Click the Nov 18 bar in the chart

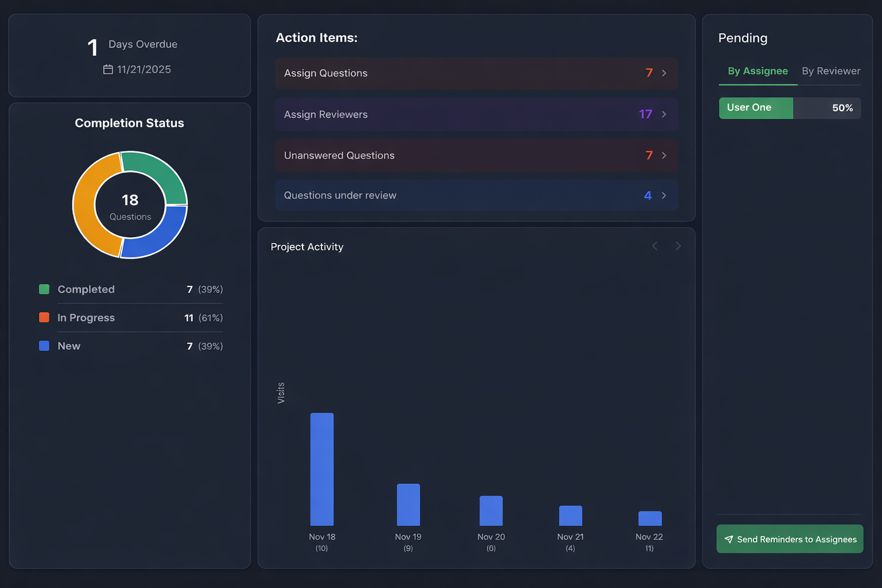pos(322,468)
